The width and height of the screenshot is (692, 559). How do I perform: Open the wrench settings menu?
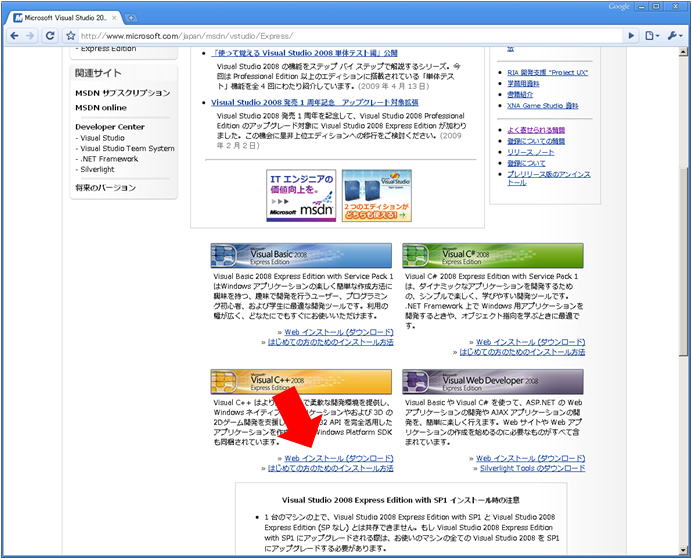point(674,36)
